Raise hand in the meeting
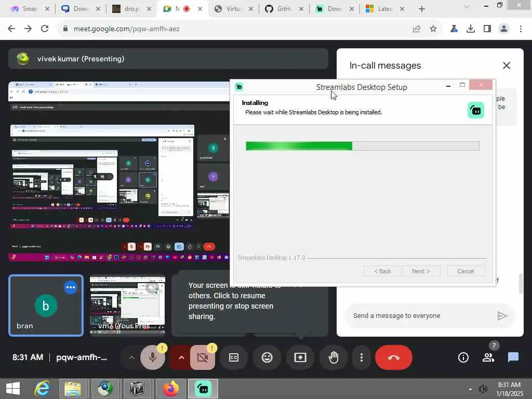This screenshot has width=532, height=399. 334,357
